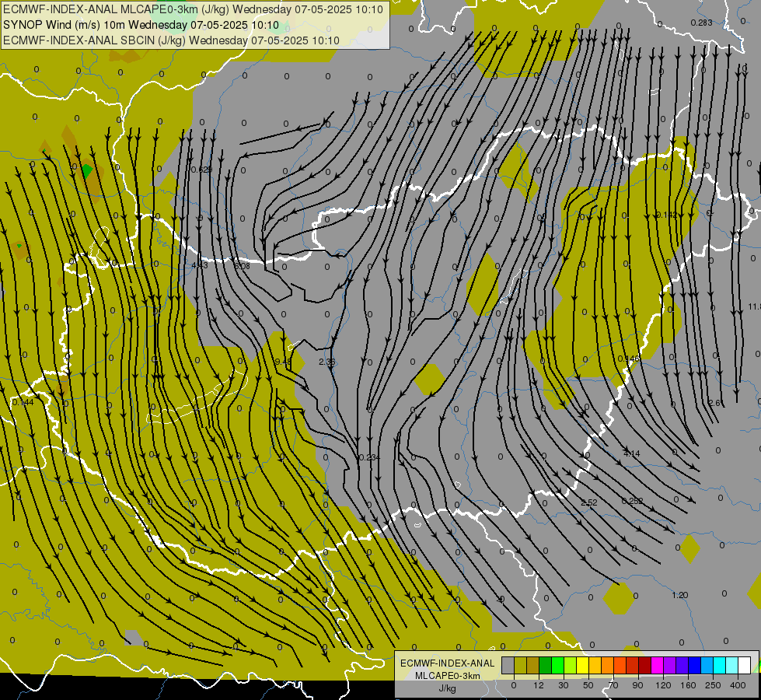Click ECMWF-INDEX-ANAL text inside the color legend
The image size is (761, 700).
[447, 663]
